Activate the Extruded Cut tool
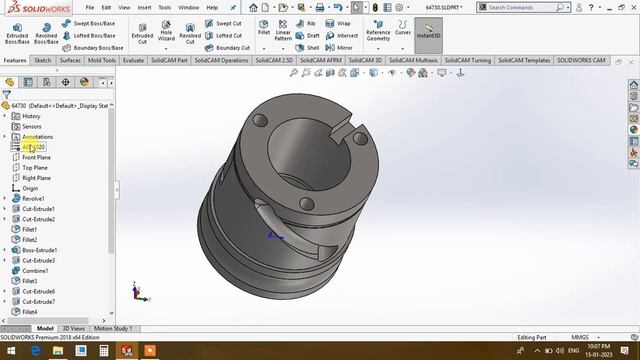Image resolution: width=640 pixels, height=360 pixels. 142,33
